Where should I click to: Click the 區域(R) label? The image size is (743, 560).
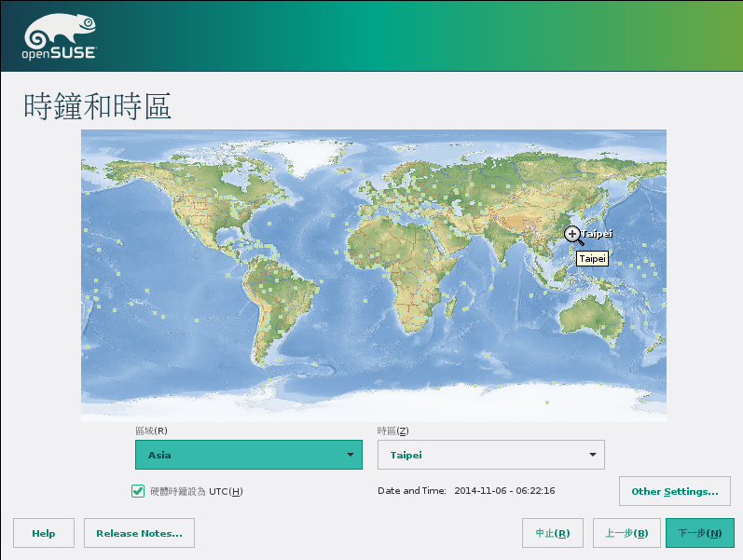[151, 430]
